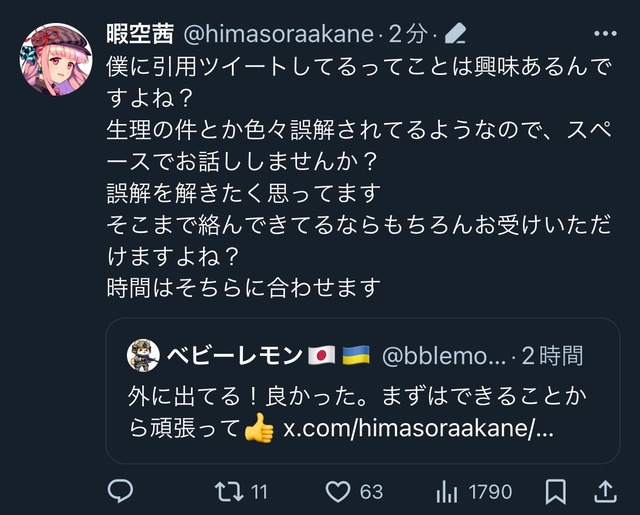Tap the edited pencil icon beside timestamp
Image resolution: width=640 pixels, height=515 pixels.
point(456,33)
